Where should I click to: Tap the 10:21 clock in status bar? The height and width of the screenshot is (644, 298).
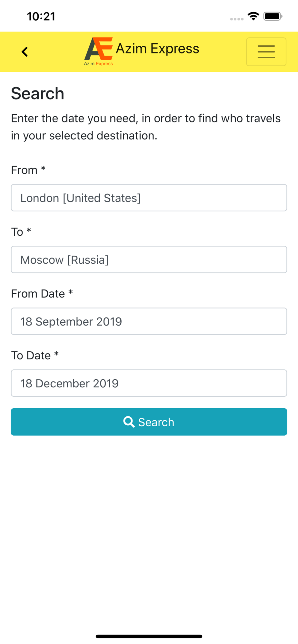41,16
